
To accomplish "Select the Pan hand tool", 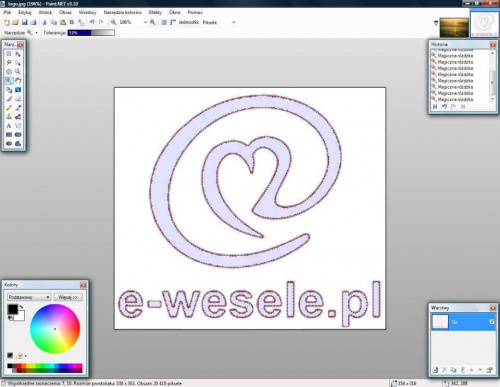I will click(x=18, y=81).
